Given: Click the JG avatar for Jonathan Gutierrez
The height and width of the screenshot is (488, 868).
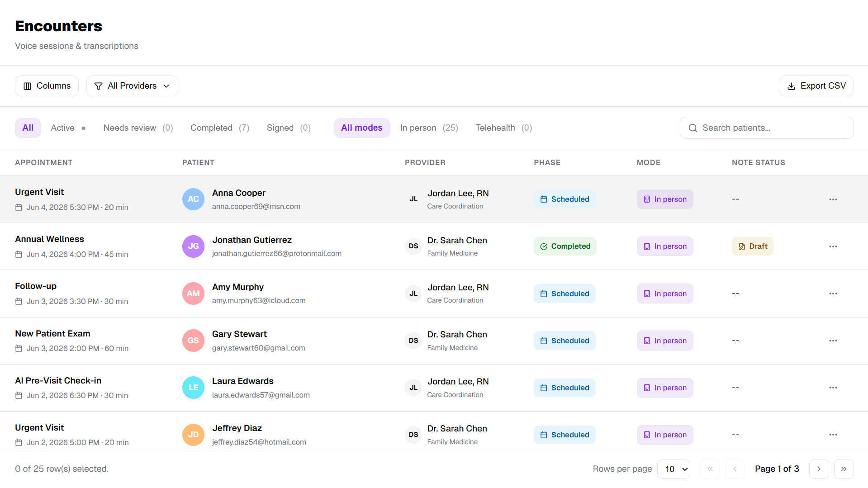Looking at the screenshot, I should 193,246.
